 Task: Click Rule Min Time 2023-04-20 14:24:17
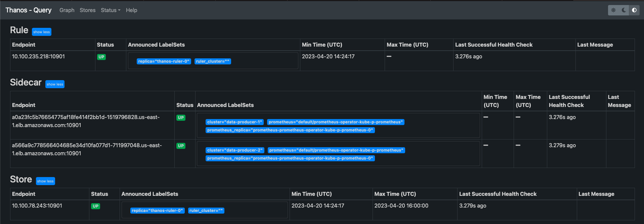[328, 56]
